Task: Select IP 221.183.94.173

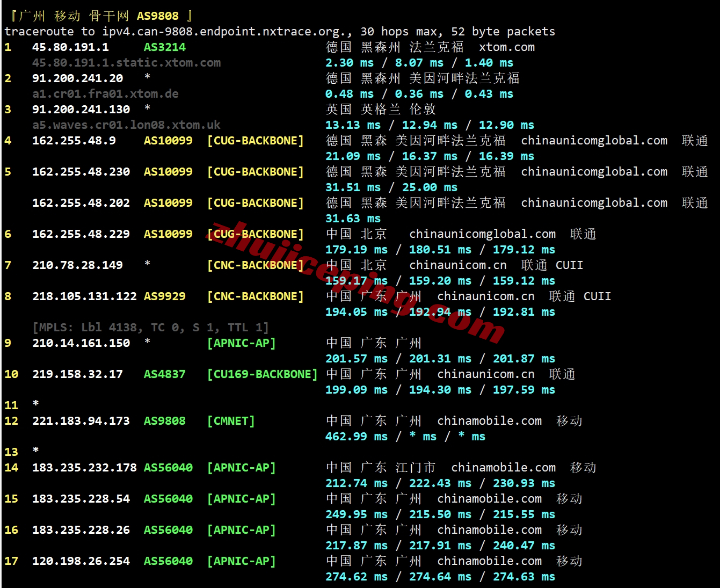Action: tap(81, 421)
